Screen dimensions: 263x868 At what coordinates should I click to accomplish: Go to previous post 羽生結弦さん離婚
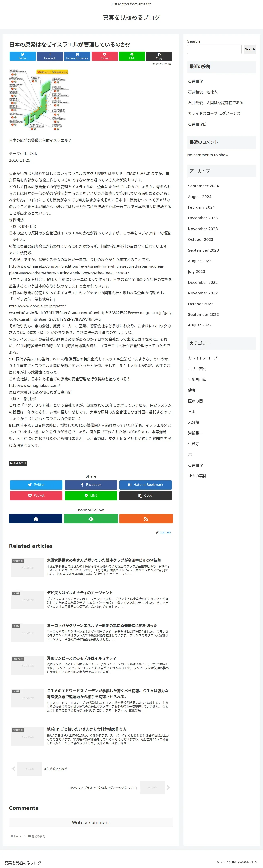[x=56, y=769]
